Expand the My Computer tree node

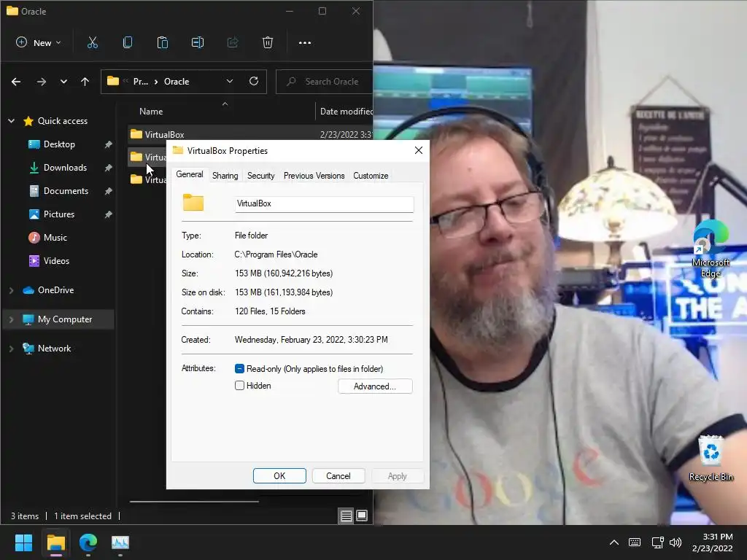(x=12, y=319)
